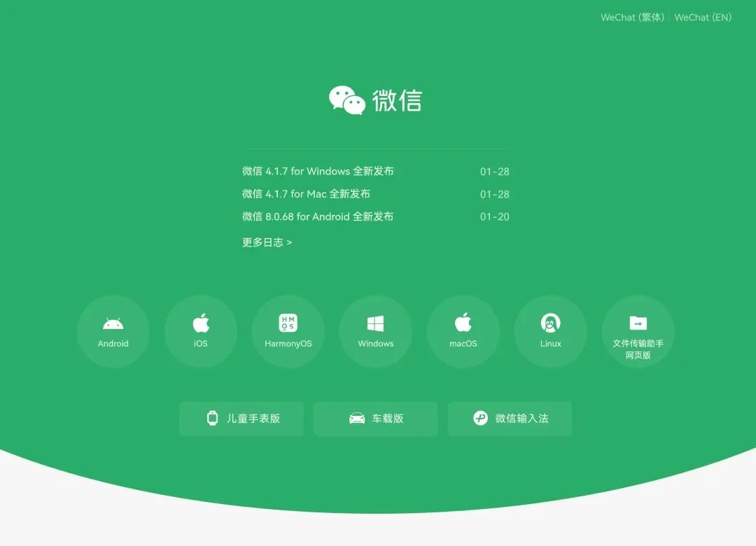The height and width of the screenshot is (546, 756).
Task: Click the 01-28 date beside Windows release
Action: 495,171
